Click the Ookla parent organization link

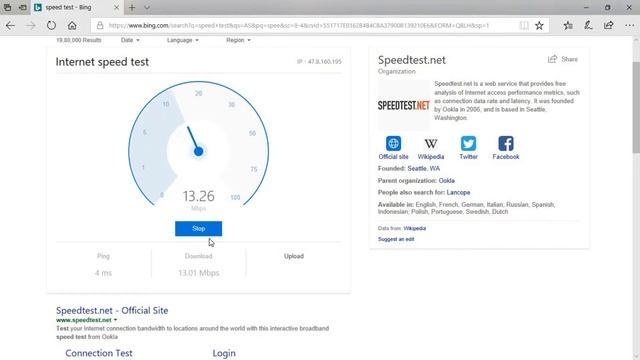[x=447, y=180]
